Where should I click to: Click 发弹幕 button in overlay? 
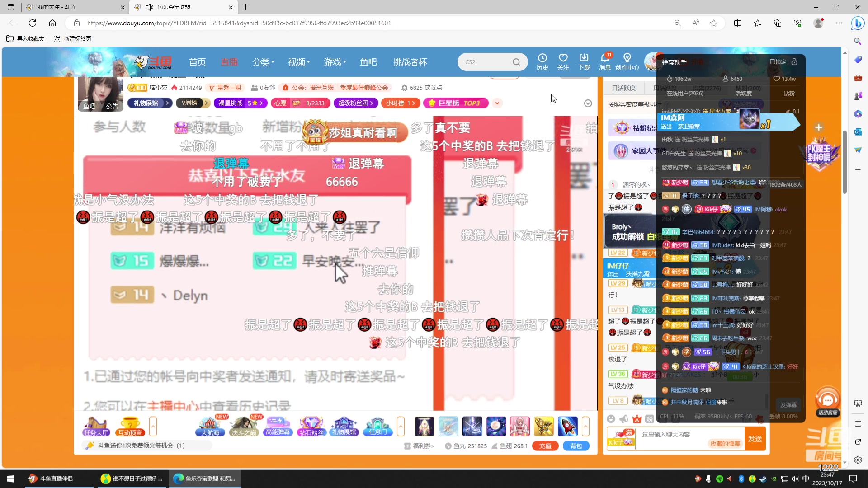point(788,405)
